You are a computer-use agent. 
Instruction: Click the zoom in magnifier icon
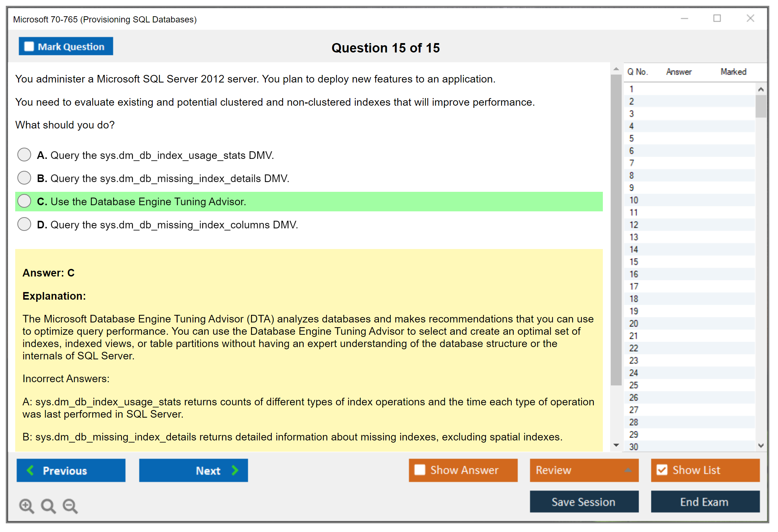pos(26,506)
